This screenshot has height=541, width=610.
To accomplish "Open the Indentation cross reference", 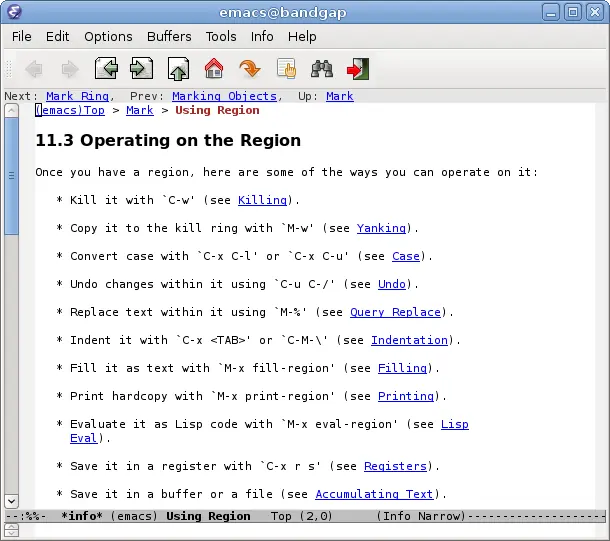I will click(x=409, y=340).
